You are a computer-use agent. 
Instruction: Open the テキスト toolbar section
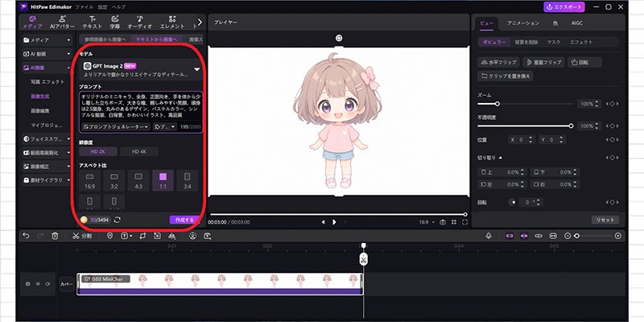pyautogui.click(x=93, y=23)
